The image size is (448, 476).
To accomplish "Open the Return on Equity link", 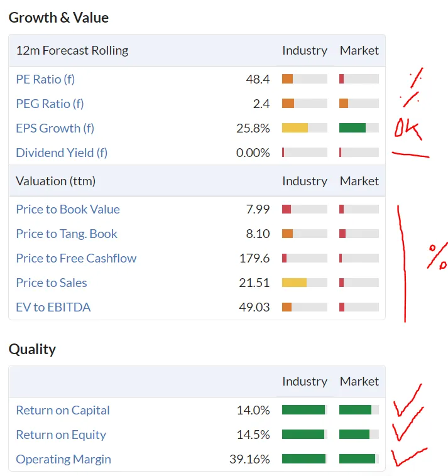I will click(61, 435).
